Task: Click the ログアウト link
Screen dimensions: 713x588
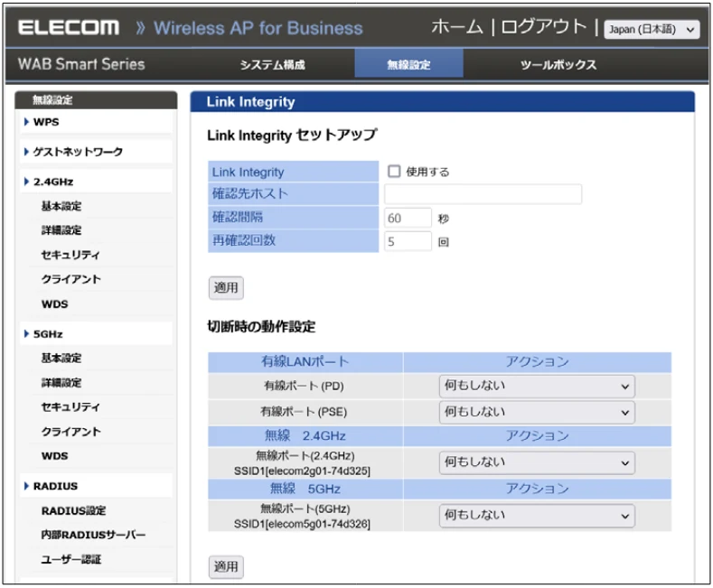Action: pos(543,27)
